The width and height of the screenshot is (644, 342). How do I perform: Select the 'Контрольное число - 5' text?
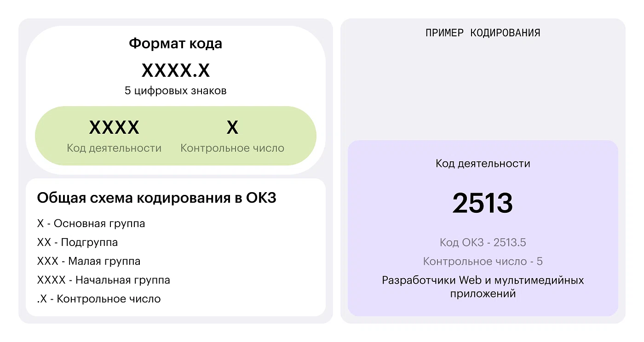point(483,262)
